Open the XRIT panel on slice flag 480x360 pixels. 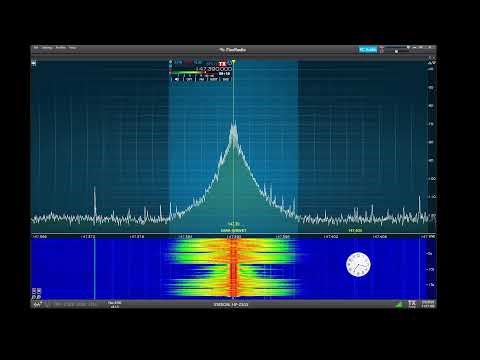[214, 79]
